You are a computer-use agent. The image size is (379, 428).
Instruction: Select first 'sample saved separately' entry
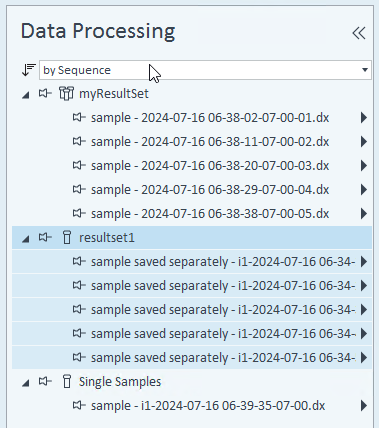tap(223, 262)
